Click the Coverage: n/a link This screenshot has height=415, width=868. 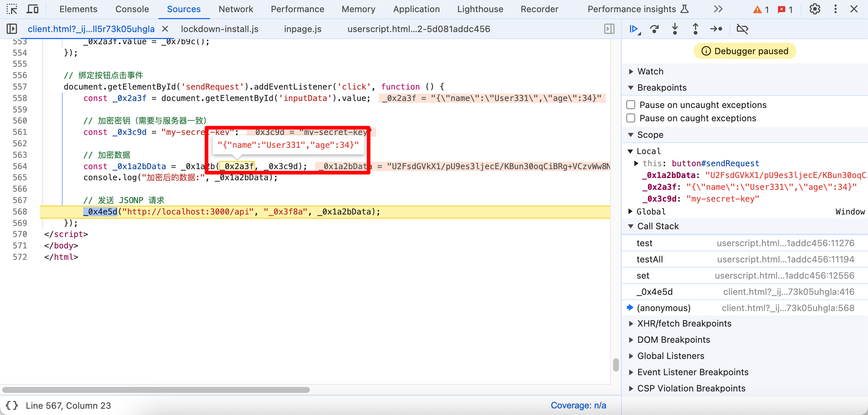point(578,405)
